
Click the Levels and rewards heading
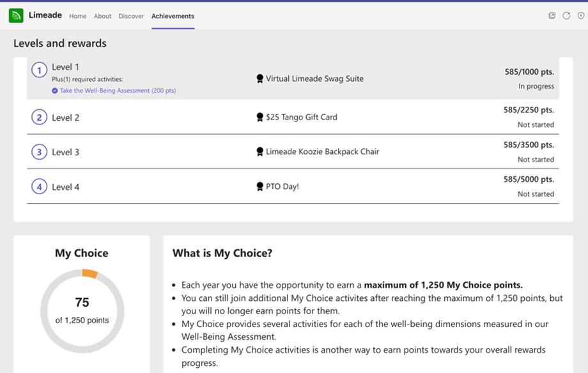60,43
